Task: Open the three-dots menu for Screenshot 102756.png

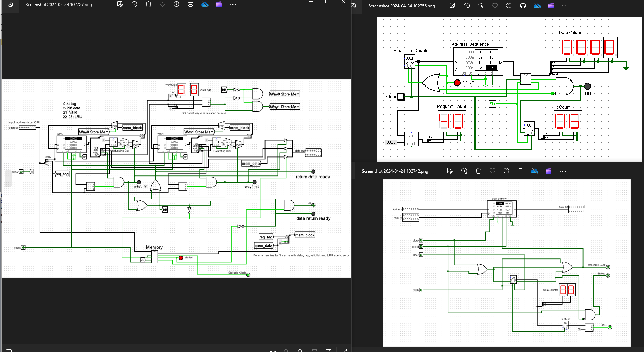Action: pyautogui.click(x=565, y=6)
